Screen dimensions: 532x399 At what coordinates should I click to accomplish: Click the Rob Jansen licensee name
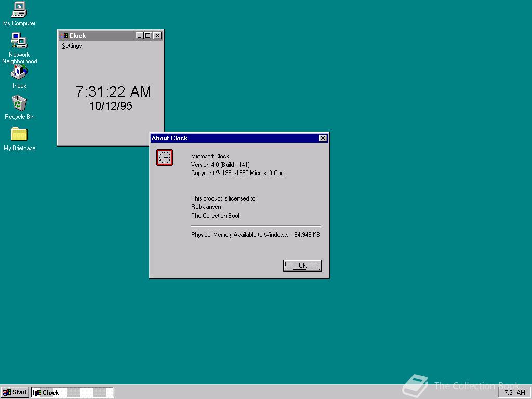click(x=206, y=207)
